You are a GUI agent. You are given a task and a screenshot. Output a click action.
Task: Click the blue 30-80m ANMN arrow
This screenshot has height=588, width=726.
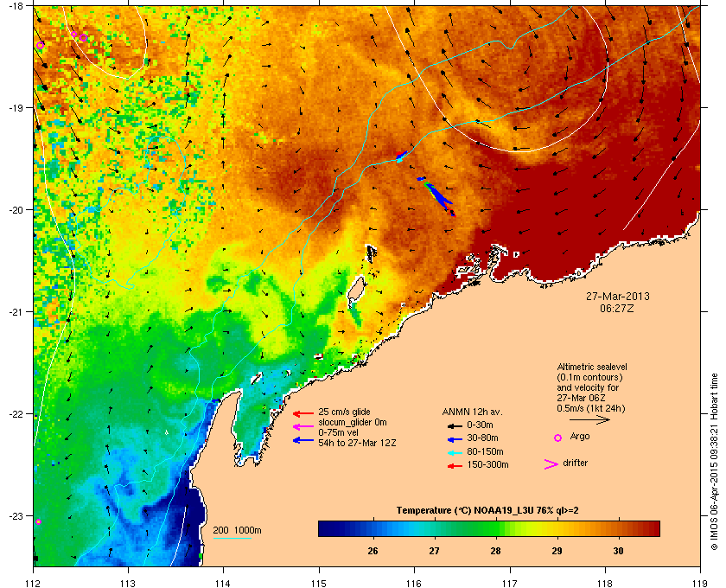pyautogui.click(x=455, y=439)
